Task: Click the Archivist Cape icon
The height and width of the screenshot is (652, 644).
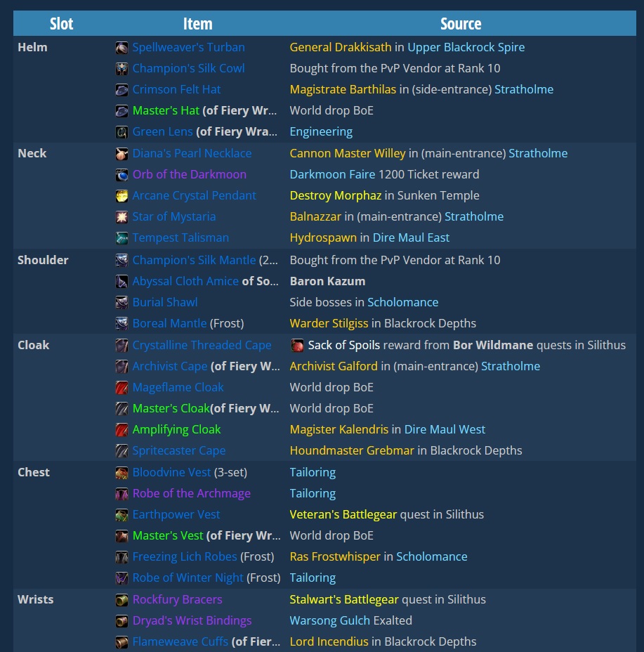Action: click(121, 367)
